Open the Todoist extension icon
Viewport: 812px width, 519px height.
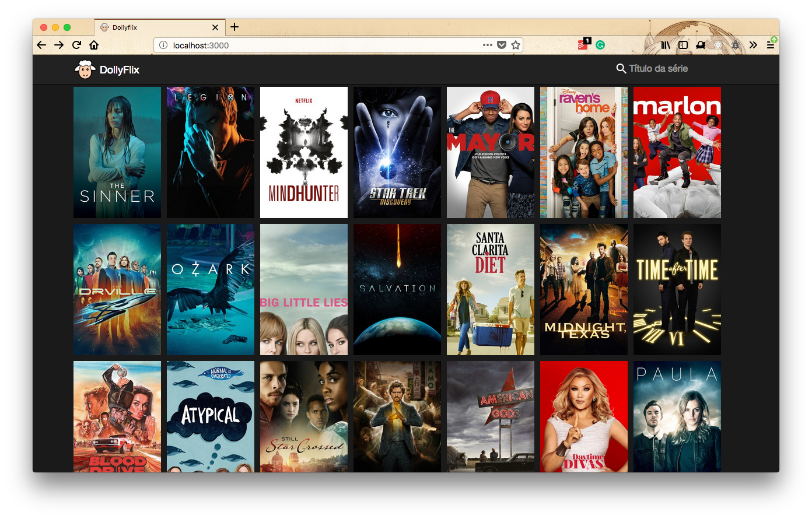[x=583, y=44]
